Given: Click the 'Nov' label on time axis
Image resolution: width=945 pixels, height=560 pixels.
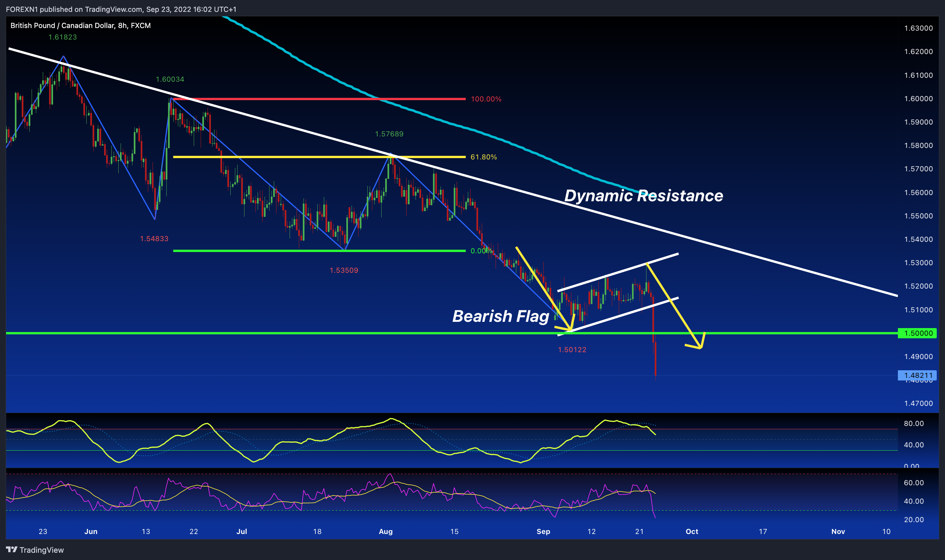Looking at the screenshot, I should point(838,532).
